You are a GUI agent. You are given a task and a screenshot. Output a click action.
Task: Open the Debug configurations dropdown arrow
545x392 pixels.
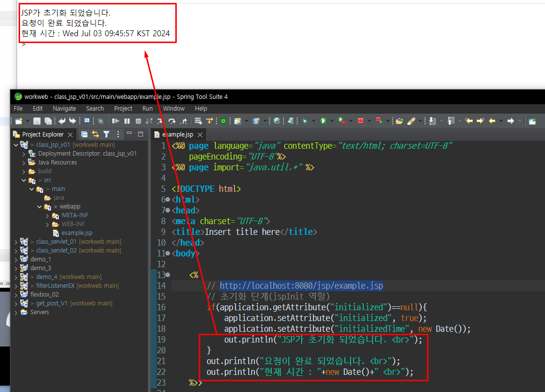point(313,121)
